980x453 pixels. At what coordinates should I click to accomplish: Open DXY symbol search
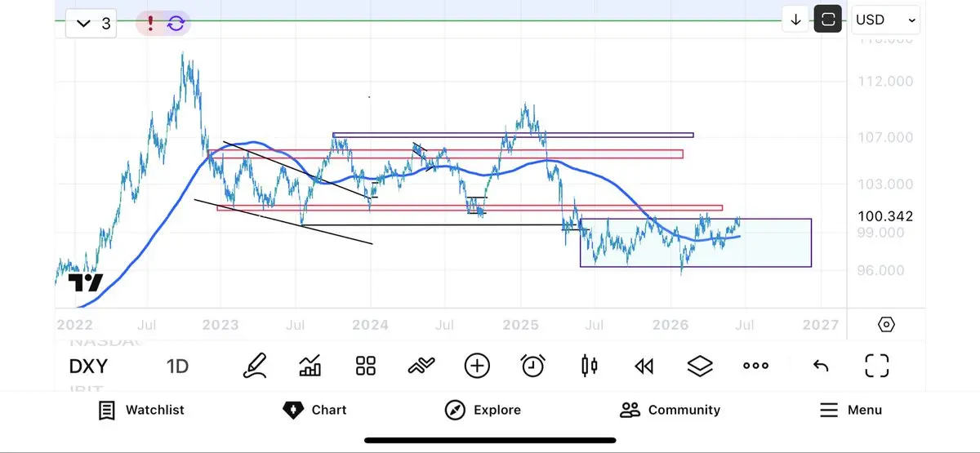tap(88, 366)
